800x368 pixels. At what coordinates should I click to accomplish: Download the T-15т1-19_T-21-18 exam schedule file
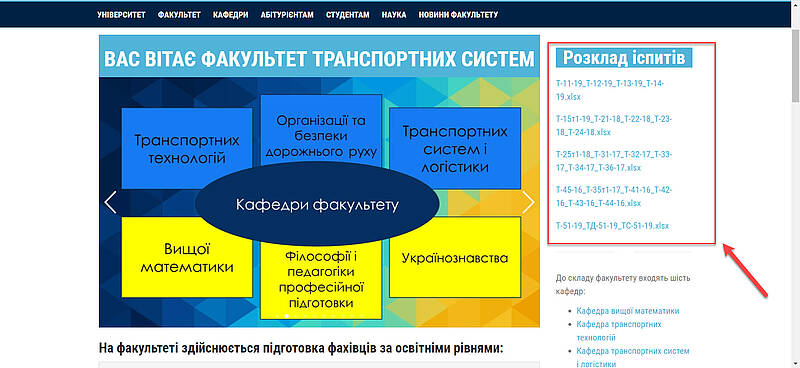point(614,126)
